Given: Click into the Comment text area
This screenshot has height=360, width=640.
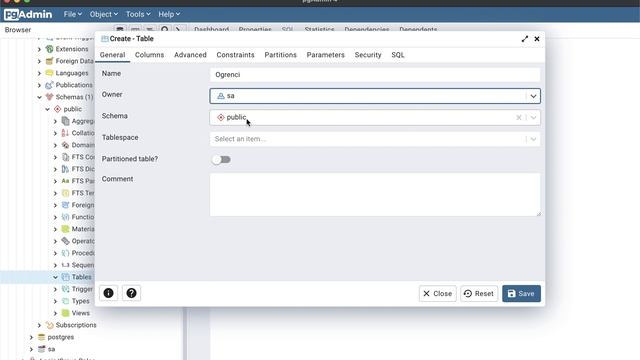Looking at the screenshot, I should point(375,195).
